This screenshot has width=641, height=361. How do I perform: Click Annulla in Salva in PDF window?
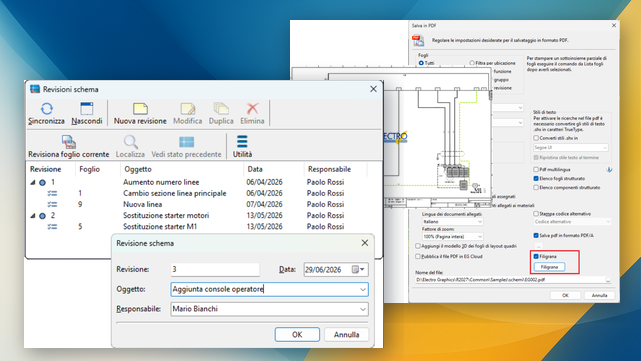[599, 295]
